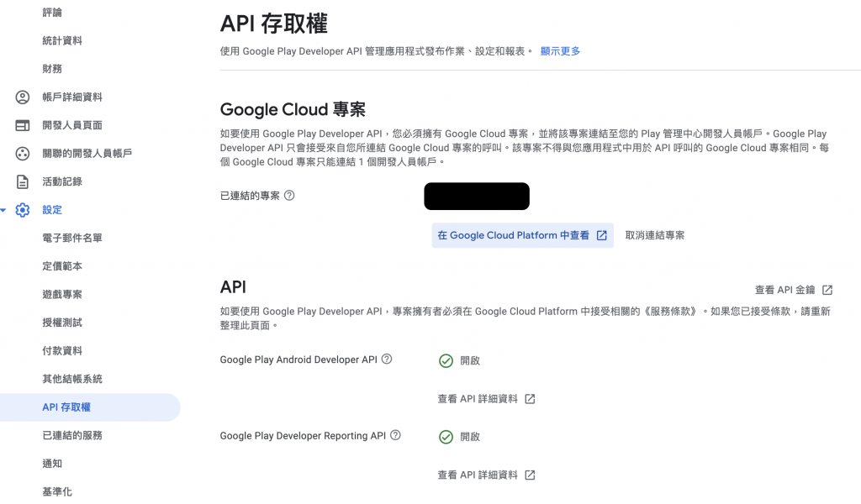Open 通知 settings

pyautogui.click(x=52, y=464)
